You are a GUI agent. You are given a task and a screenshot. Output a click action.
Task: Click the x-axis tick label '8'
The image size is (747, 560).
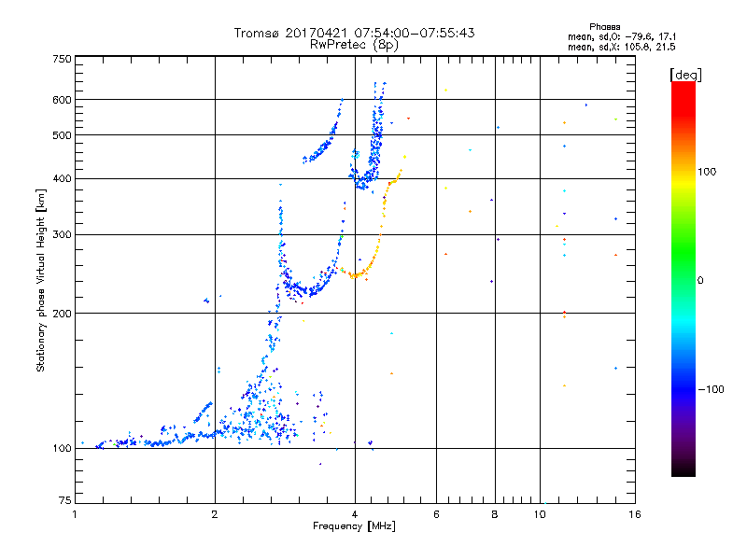click(x=495, y=514)
